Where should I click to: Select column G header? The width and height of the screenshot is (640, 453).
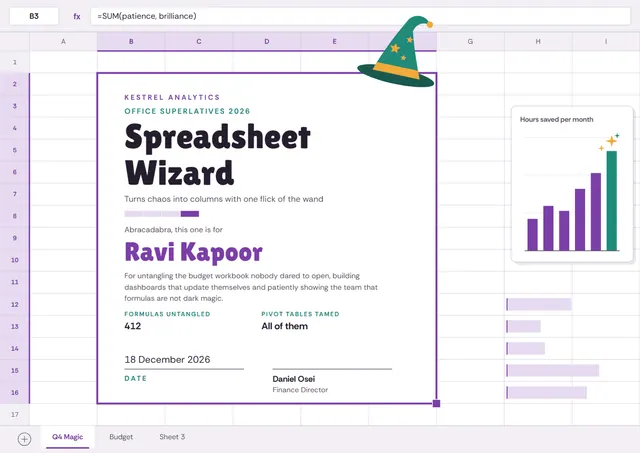click(470, 41)
